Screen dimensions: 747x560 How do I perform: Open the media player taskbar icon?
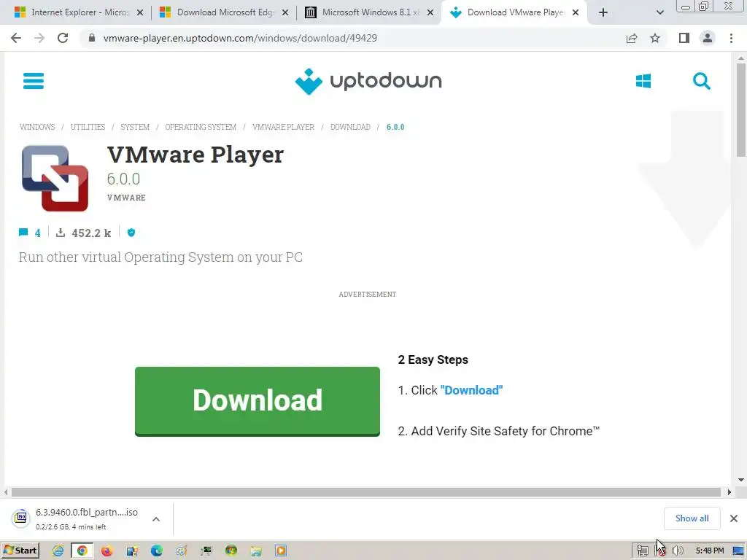[281, 551]
